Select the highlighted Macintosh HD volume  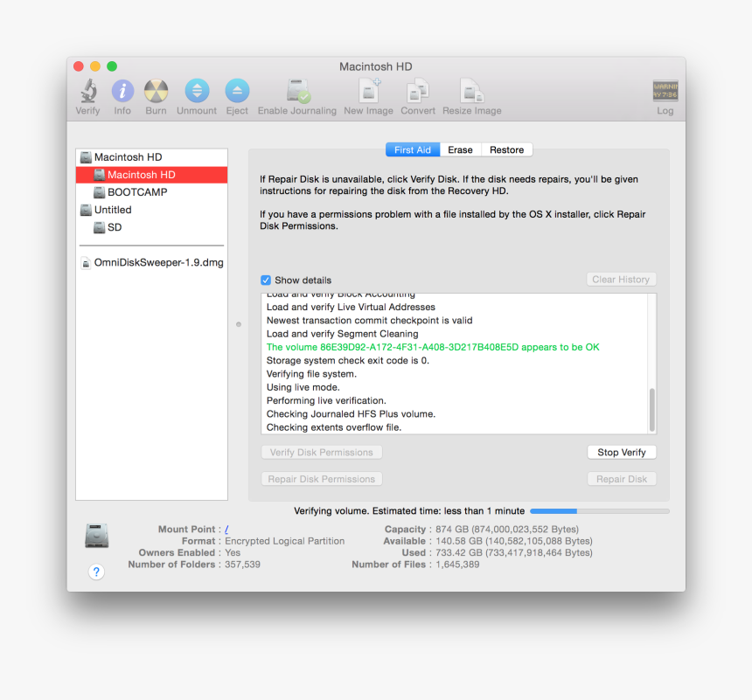tap(151, 175)
